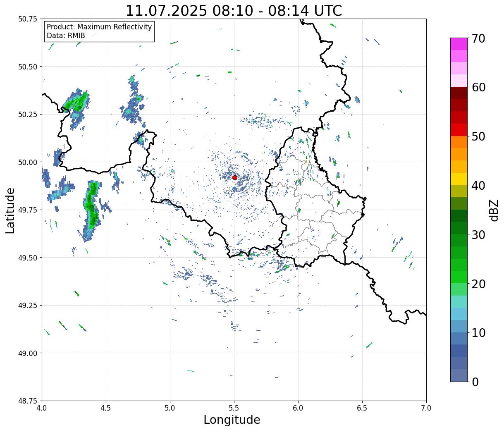Click the dark green colorbar swatch near 35
Image resolution: width=504 pixels, height=430 pixels.
pyautogui.click(x=459, y=215)
